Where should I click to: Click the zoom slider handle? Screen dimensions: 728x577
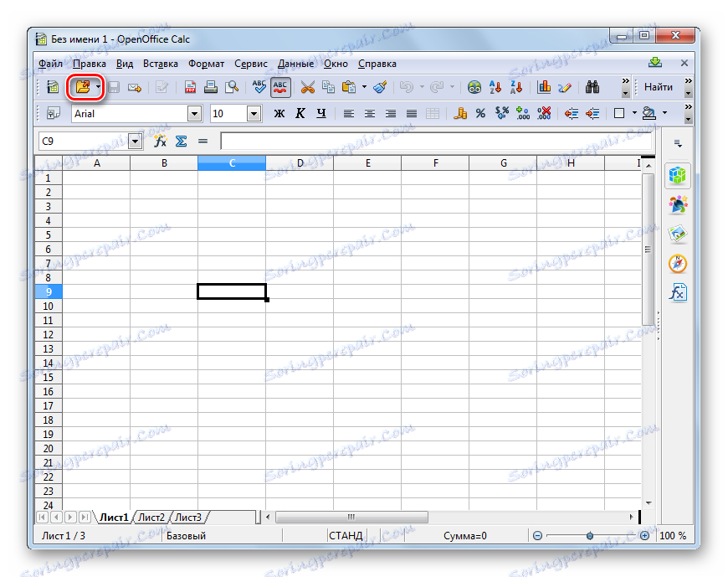click(590, 536)
